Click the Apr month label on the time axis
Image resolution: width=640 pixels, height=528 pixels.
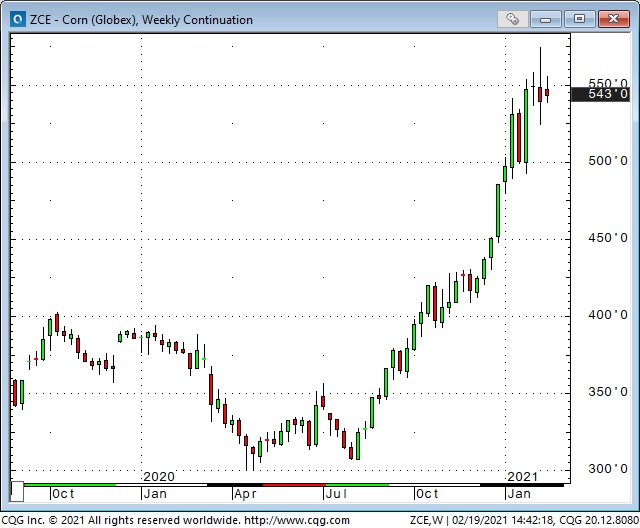pos(245,494)
